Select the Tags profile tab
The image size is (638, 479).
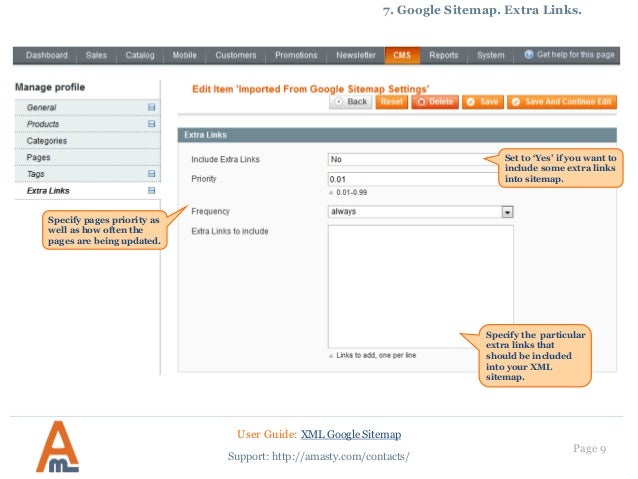pyautogui.click(x=87, y=174)
